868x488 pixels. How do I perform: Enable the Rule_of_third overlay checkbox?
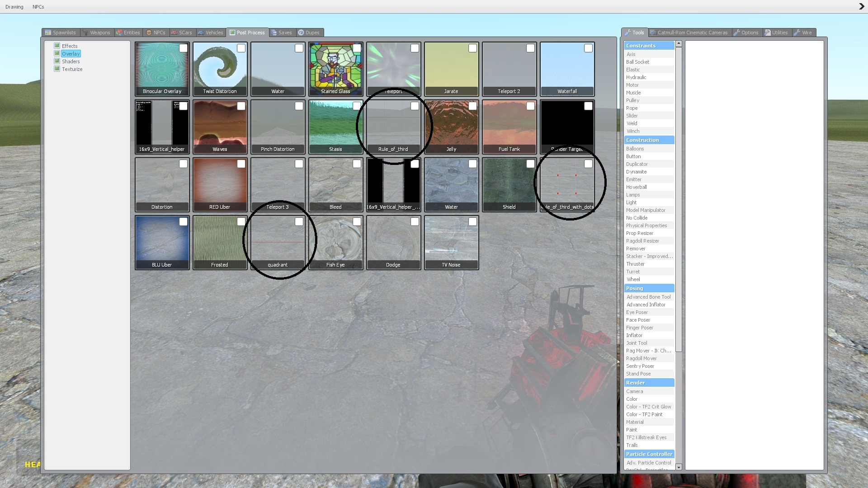click(415, 106)
